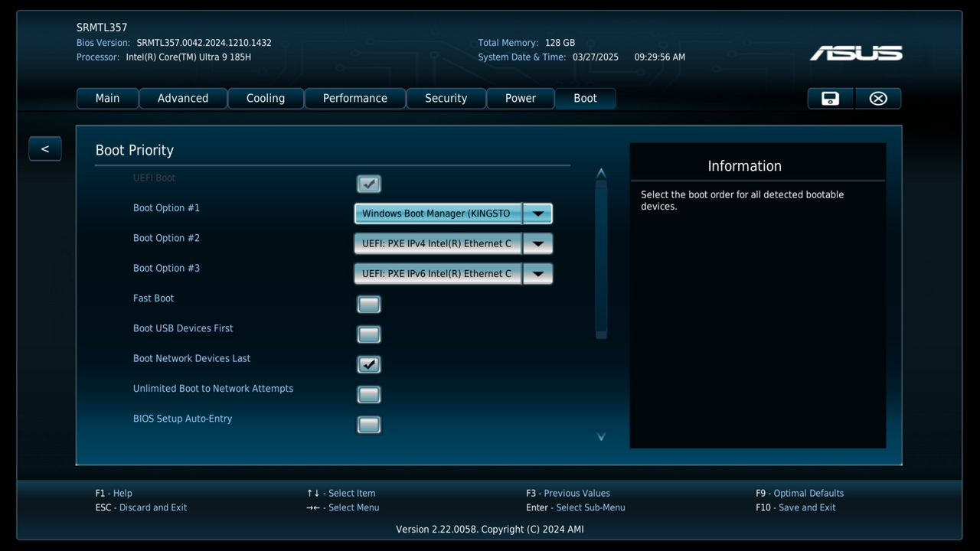Click F10 - Save and Exit
The image size is (980, 551).
(795, 508)
